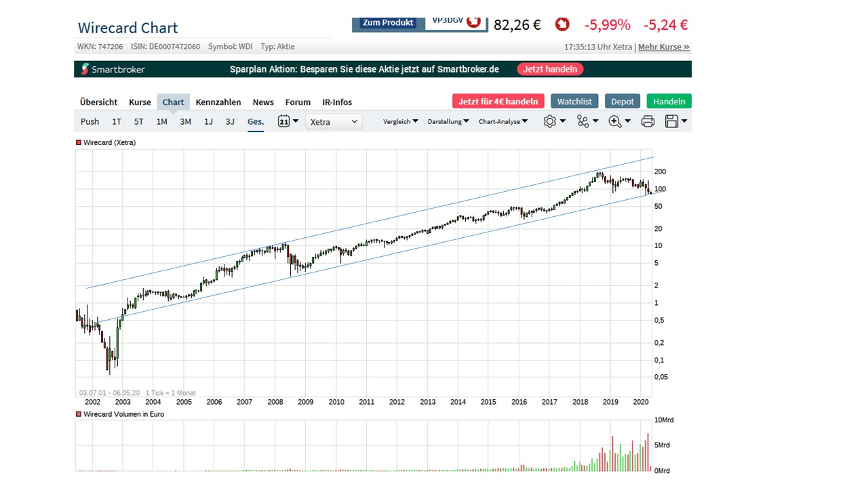Click the Wirecard (Xetra) red legend swatch
The height and width of the screenshot is (488, 868).
[79, 143]
